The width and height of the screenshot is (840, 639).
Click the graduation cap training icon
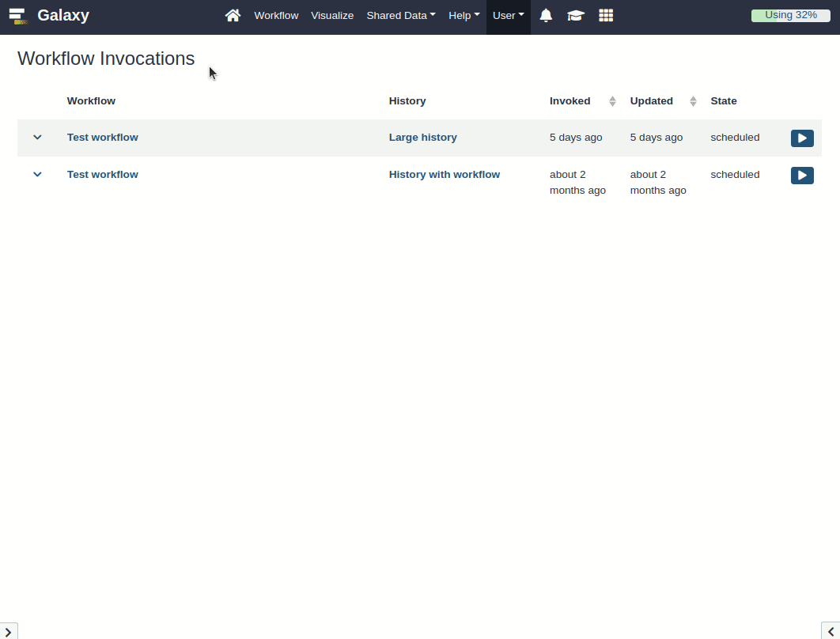[575, 15]
